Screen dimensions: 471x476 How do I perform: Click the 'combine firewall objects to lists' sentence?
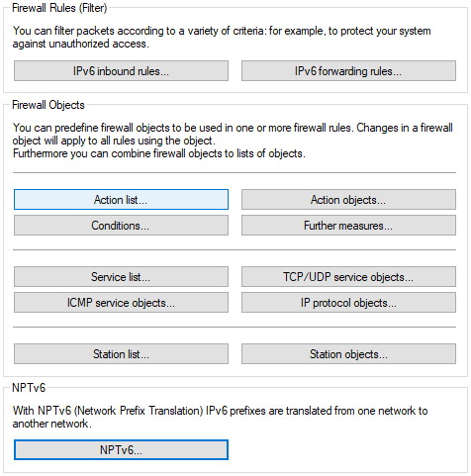[x=159, y=153]
